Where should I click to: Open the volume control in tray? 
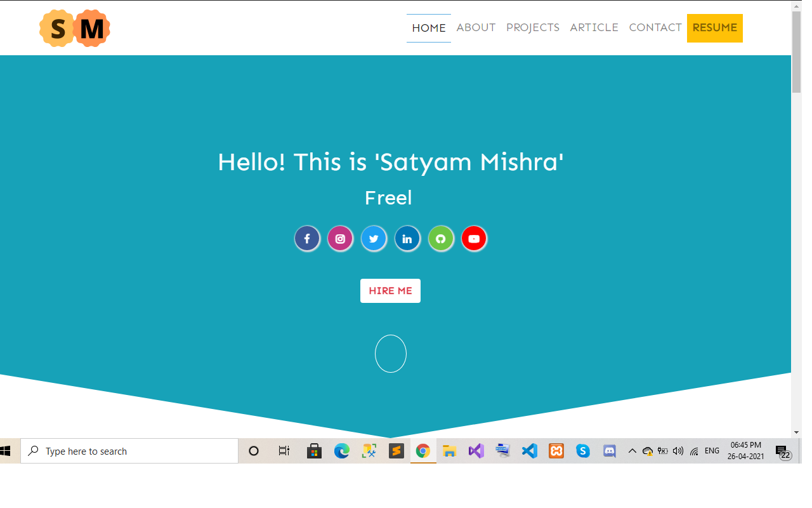coord(678,451)
